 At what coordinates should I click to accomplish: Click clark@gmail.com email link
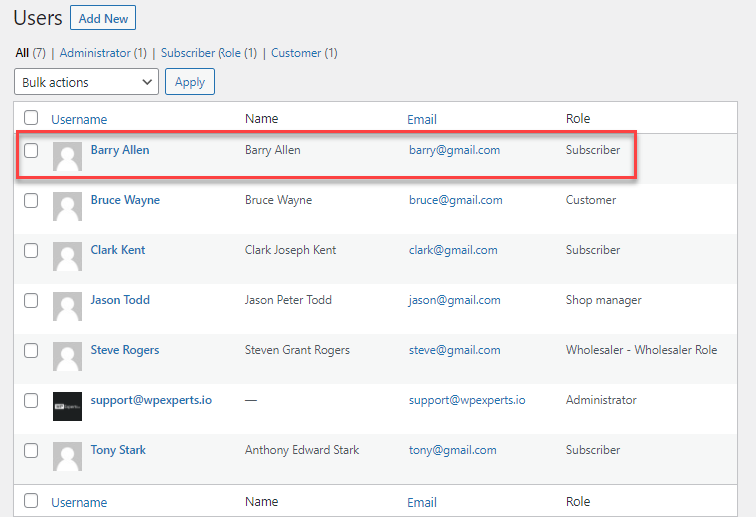pyautogui.click(x=453, y=250)
